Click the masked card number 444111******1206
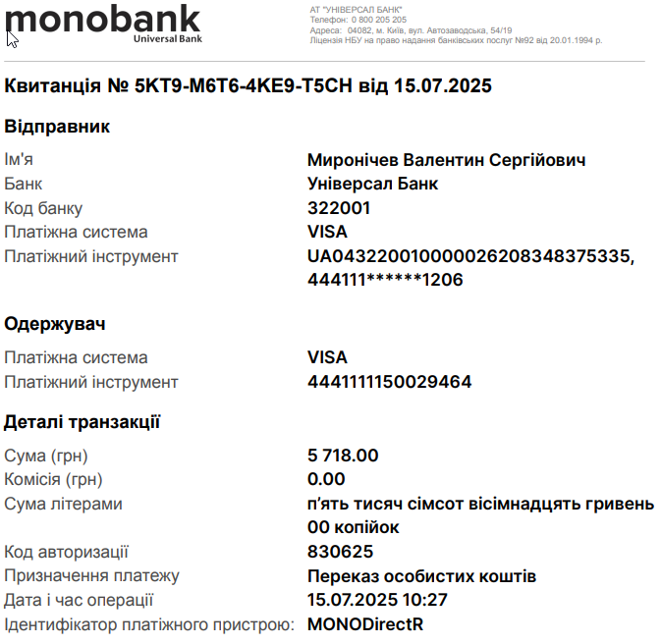This screenshot has width=661, height=644. [385, 280]
